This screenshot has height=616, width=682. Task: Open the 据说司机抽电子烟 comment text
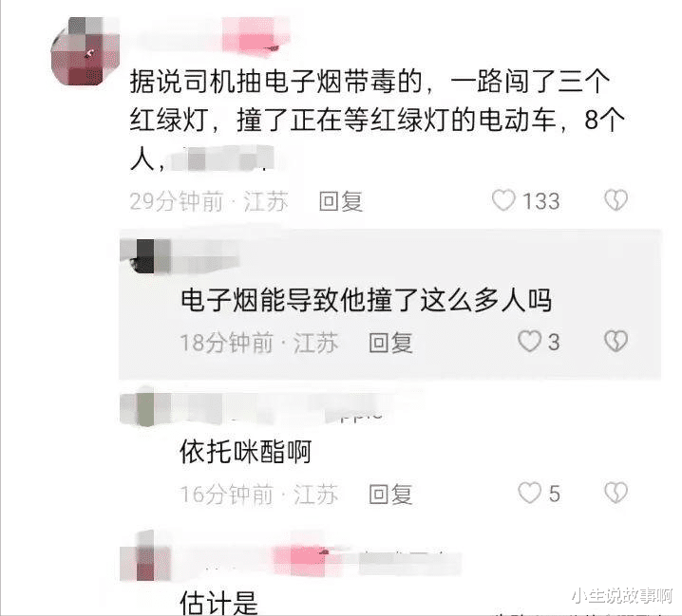coord(377,120)
